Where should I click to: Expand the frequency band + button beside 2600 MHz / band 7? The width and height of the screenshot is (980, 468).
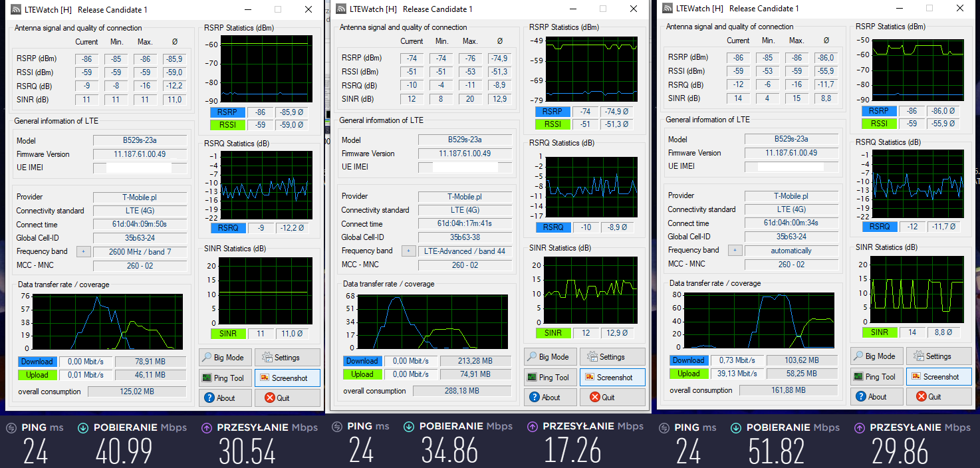pyautogui.click(x=84, y=252)
